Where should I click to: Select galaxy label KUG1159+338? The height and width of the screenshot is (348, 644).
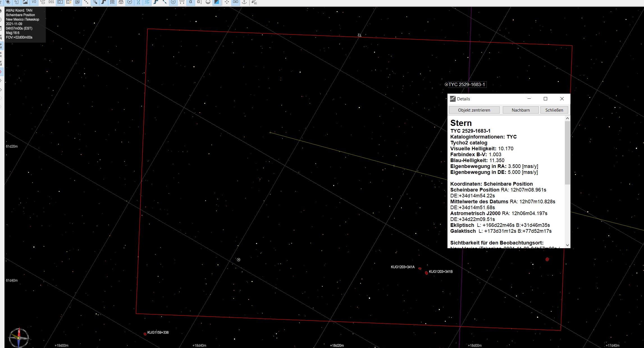(x=158, y=332)
